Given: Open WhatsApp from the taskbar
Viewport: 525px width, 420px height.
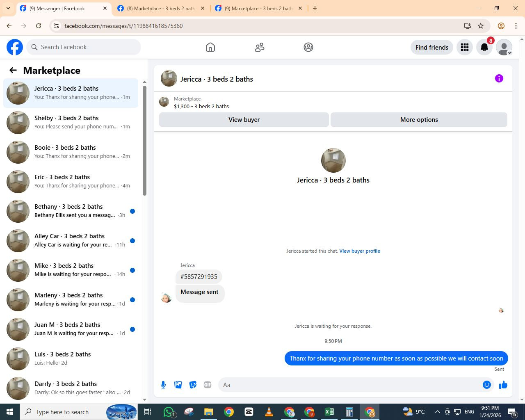Looking at the screenshot, I should pyautogui.click(x=169, y=412).
